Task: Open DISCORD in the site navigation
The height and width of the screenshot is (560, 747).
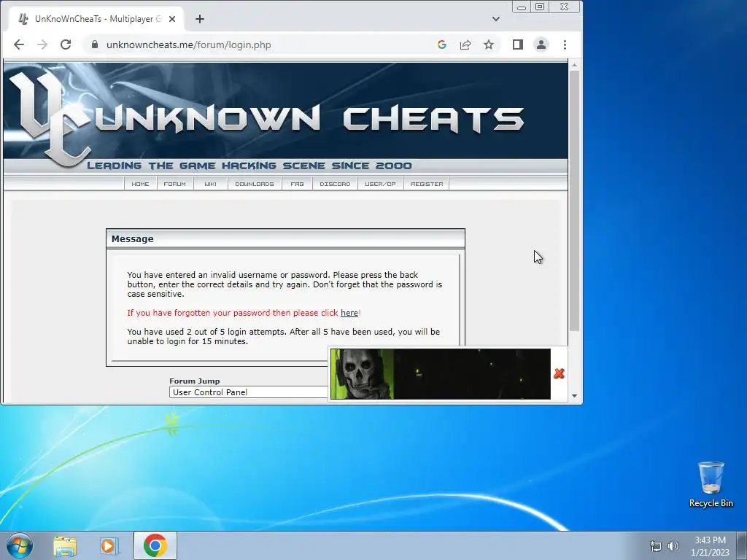Action: [x=335, y=184]
